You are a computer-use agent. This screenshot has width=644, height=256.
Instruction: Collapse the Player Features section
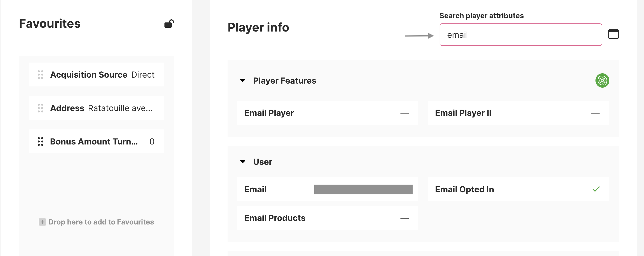242,80
